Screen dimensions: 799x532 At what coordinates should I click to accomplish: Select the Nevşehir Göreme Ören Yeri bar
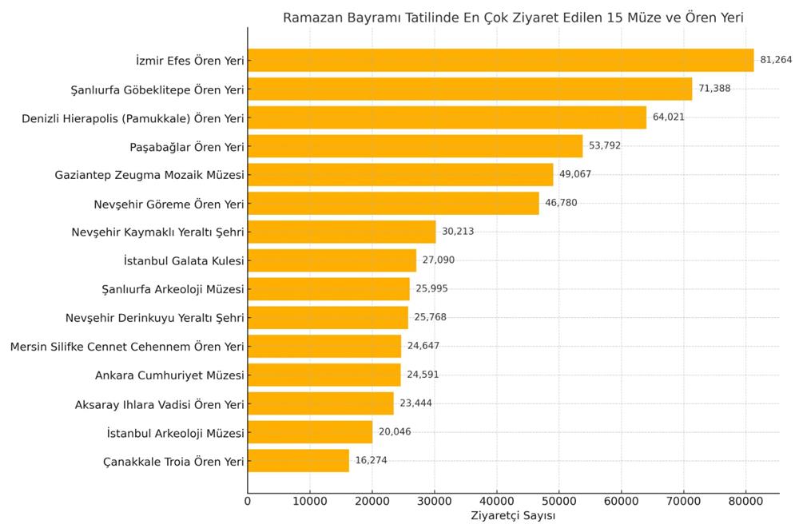click(x=393, y=203)
